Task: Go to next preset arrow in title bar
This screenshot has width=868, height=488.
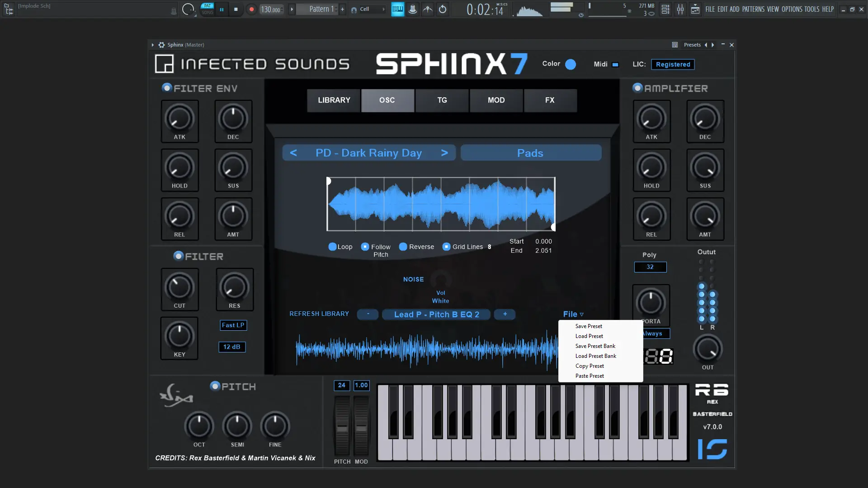Action: [x=713, y=45]
